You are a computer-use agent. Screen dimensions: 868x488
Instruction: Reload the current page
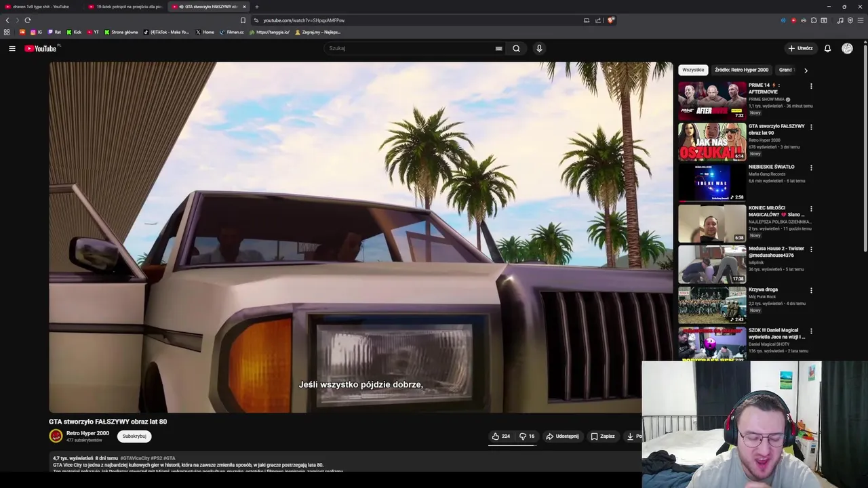click(x=28, y=20)
